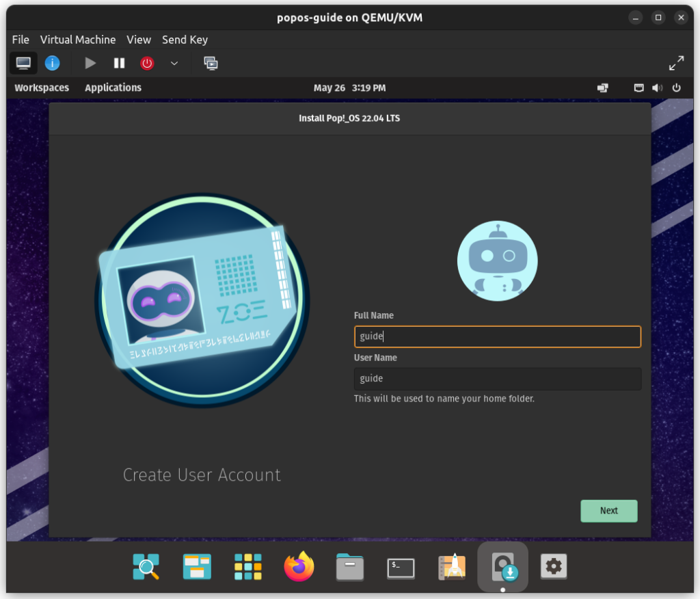This screenshot has width=700, height=599.
Task: Open the launcher search dock icon
Action: point(146,566)
